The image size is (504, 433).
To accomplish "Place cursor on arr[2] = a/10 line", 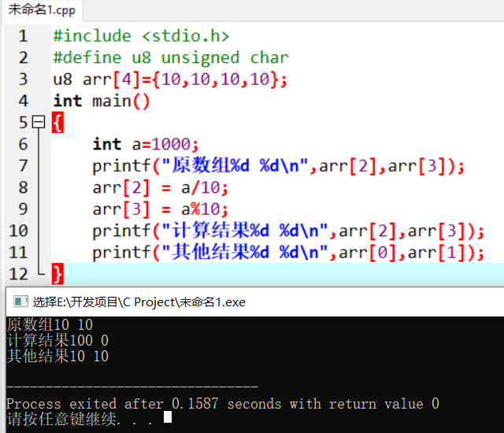I will pos(160,188).
